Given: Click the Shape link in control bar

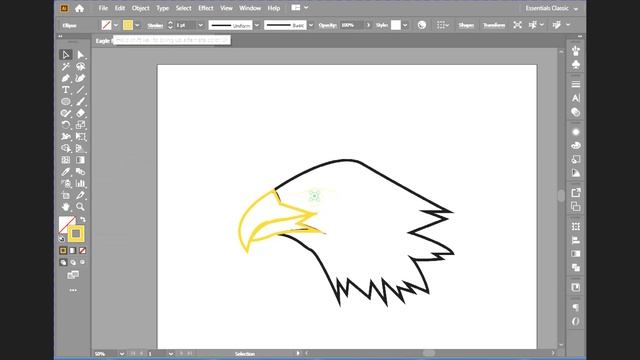Looking at the screenshot, I should coord(466,25).
